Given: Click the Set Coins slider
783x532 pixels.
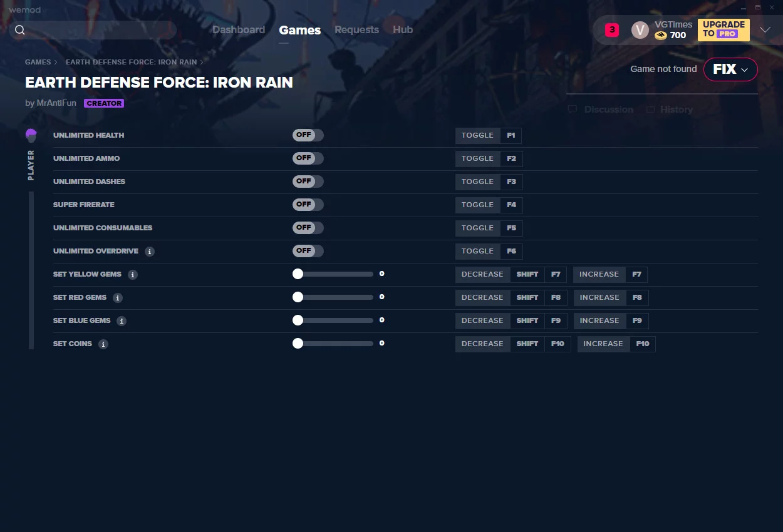Looking at the screenshot, I should coord(333,344).
